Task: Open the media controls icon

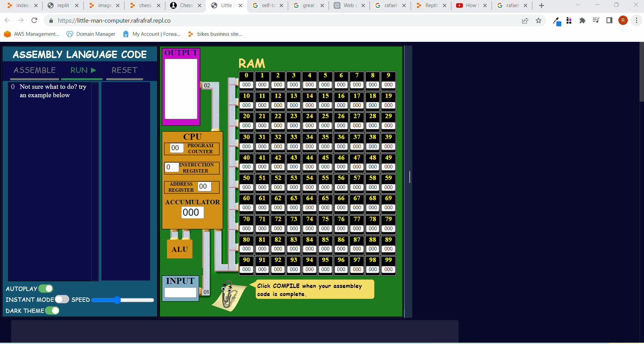Action: 596,21
